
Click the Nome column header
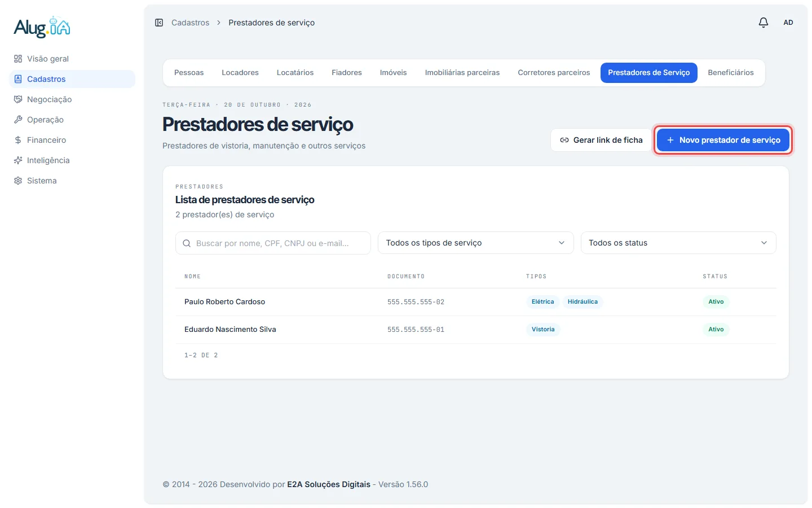(x=192, y=277)
